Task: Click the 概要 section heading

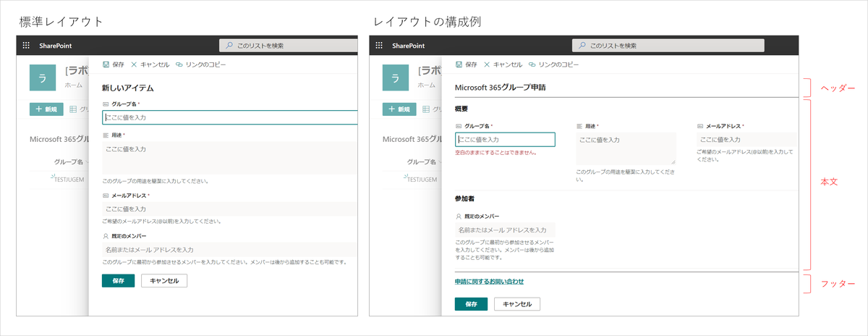Action: tap(461, 109)
